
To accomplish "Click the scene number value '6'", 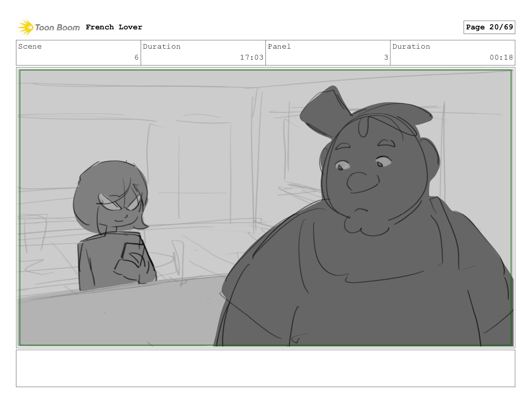I will tap(136, 57).
